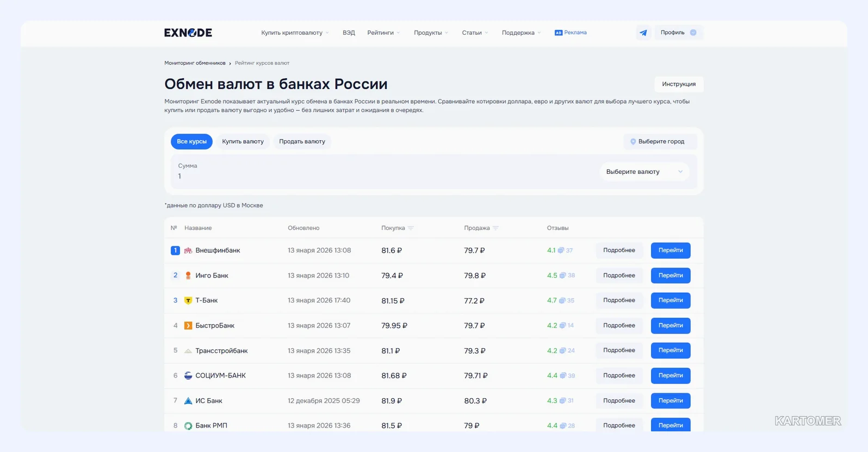Open the Выберите валюту dropdown
868x452 pixels.
[644, 172]
